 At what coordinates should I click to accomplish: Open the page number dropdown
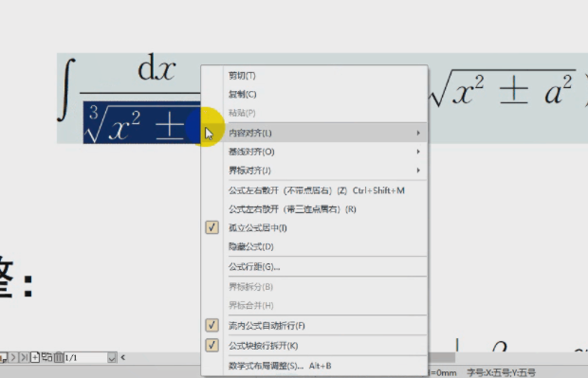(x=112, y=358)
